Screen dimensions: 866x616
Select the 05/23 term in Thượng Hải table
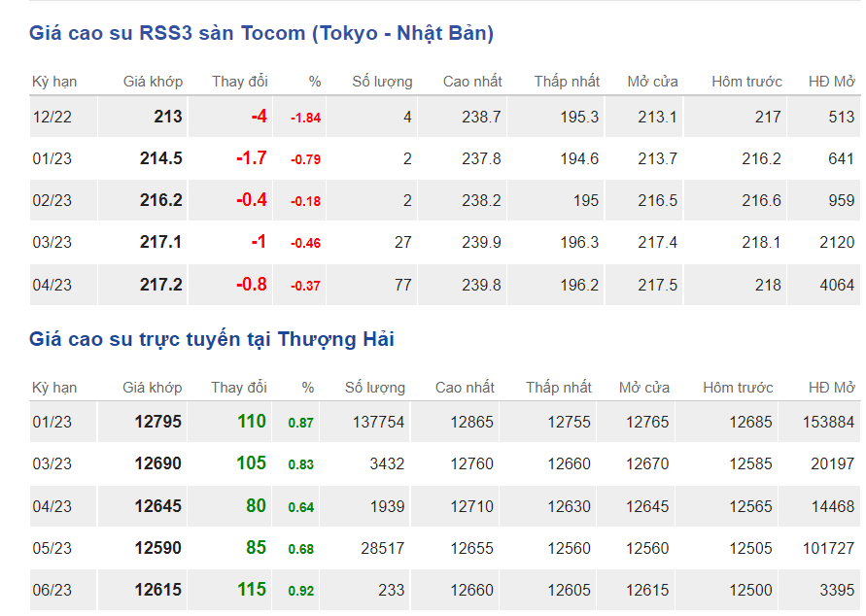tap(52, 548)
